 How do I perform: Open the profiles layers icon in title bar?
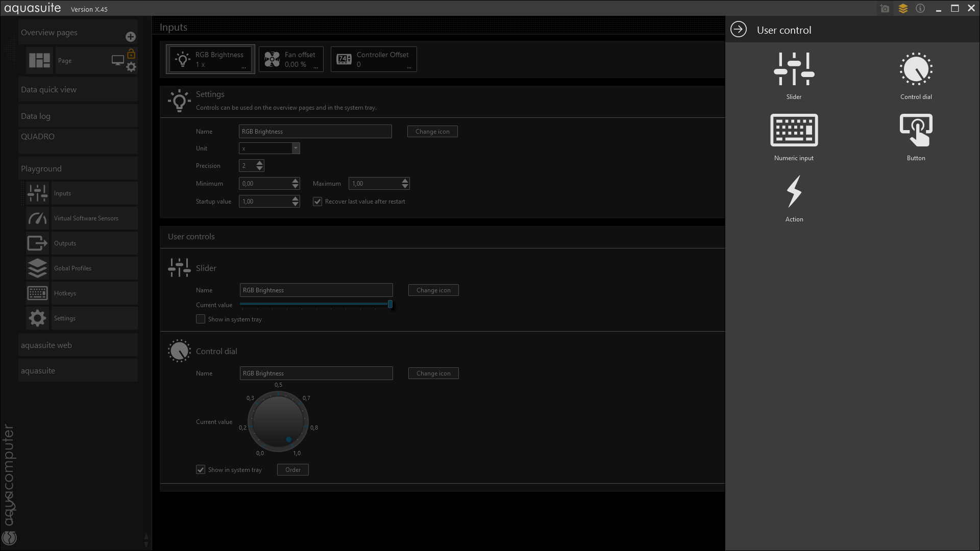click(x=903, y=9)
